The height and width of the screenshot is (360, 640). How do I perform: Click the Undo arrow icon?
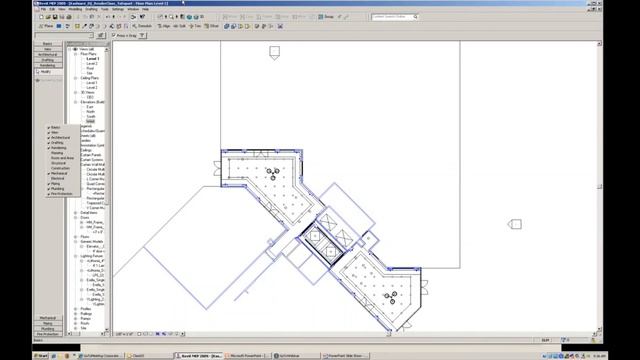tap(108, 17)
